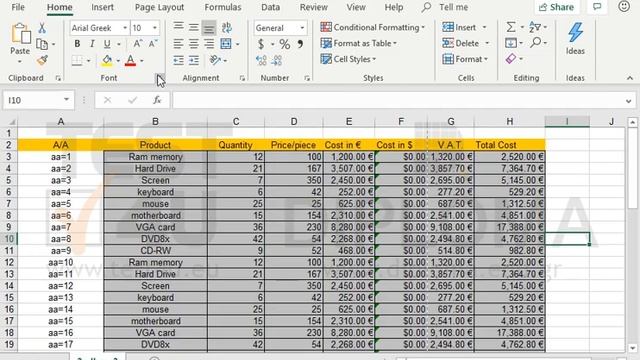Open Format as Table menu
The image size is (640, 360).
pyautogui.click(x=359, y=43)
